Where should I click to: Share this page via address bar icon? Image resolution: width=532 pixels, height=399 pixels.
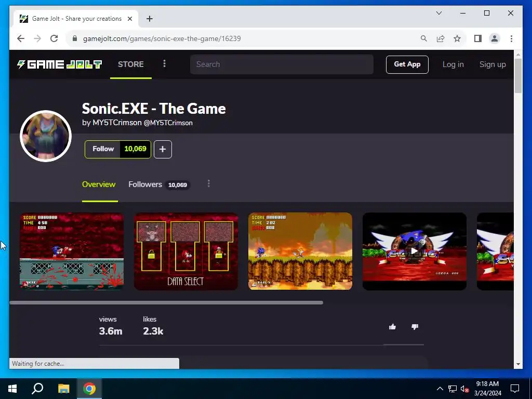(x=441, y=38)
